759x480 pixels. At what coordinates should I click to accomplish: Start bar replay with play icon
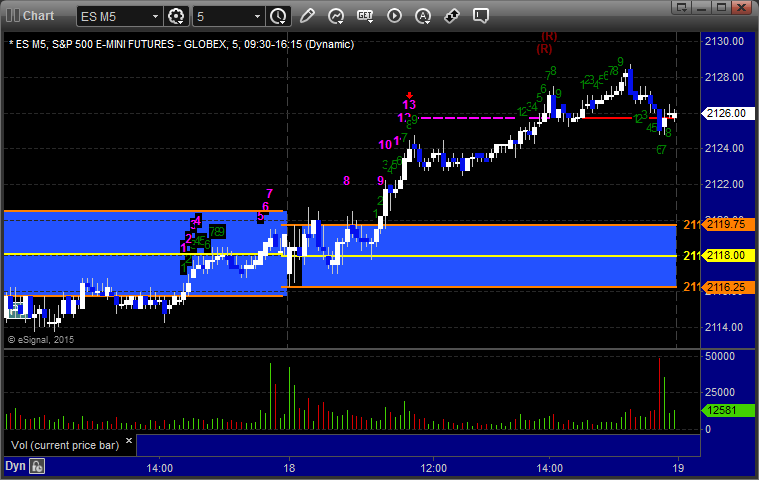394,16
